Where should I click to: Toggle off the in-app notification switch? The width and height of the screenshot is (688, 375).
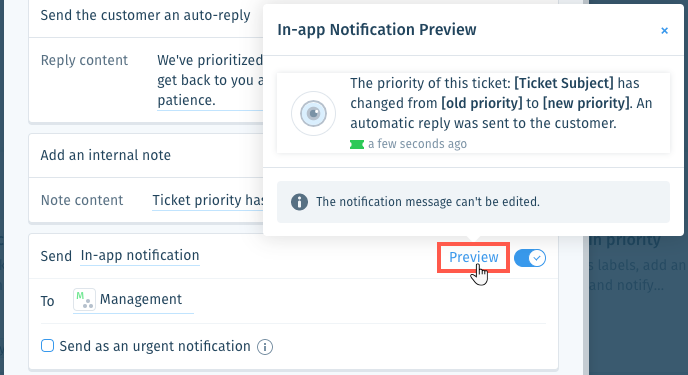pos(530,258)
